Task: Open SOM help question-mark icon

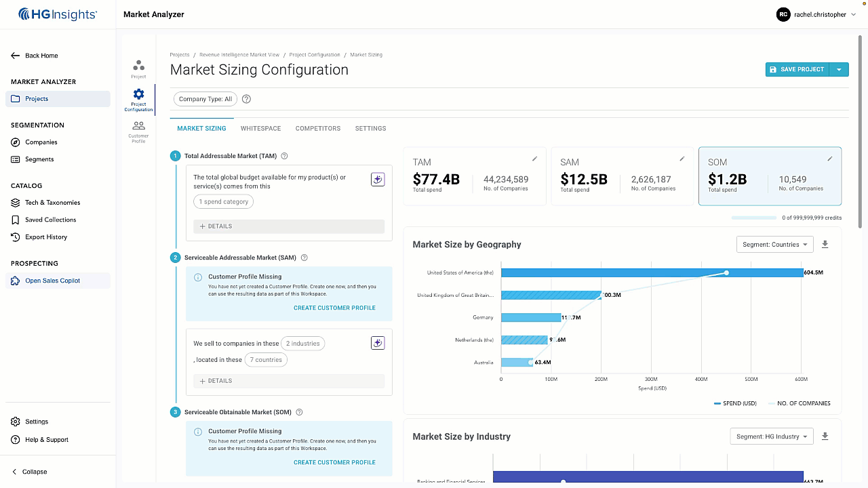Action: 299,412
